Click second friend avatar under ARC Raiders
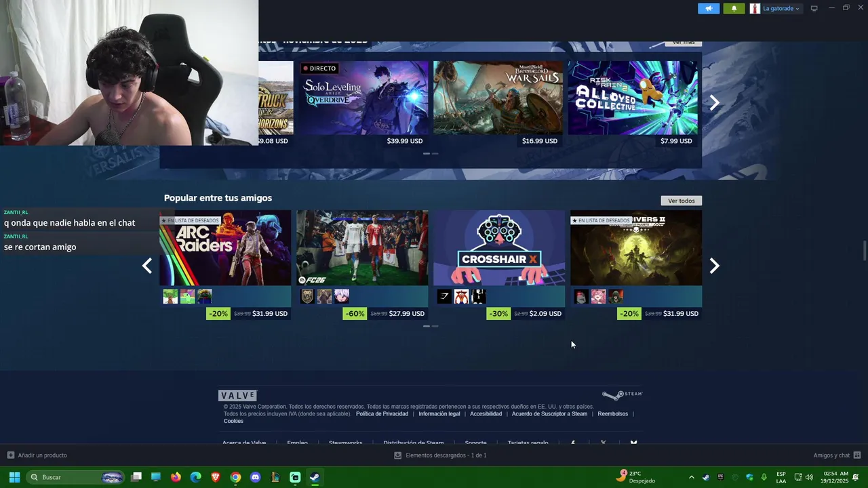 (x=187, y=296)
